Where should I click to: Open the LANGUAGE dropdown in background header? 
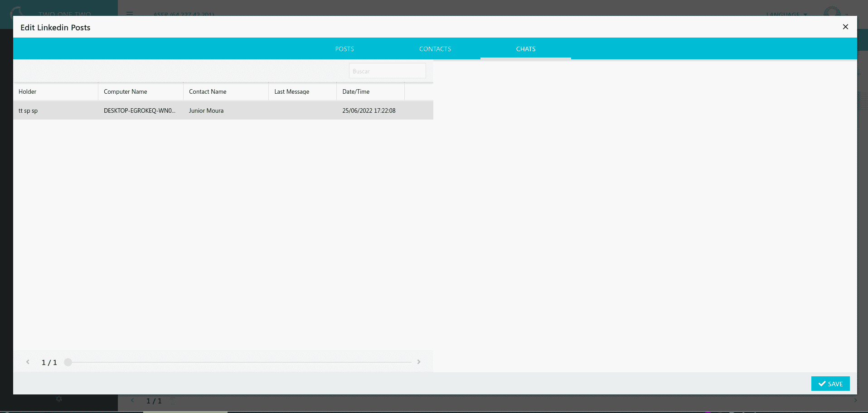tap(786, 14)
